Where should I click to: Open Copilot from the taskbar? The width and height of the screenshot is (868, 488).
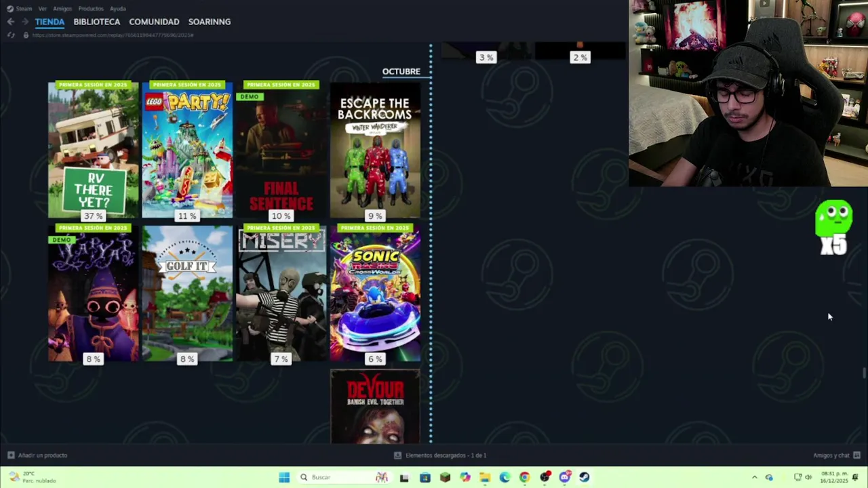(465, 477)
